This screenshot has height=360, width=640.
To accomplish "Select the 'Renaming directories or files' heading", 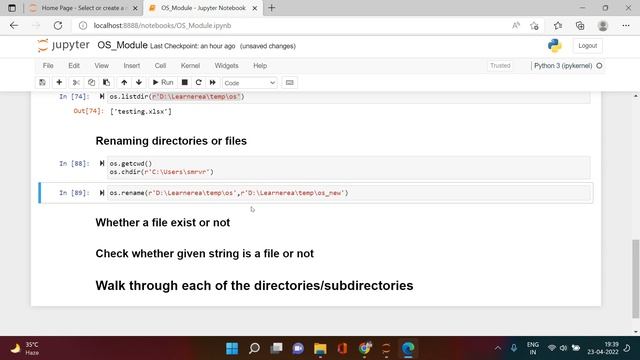I will pos(171,141).
